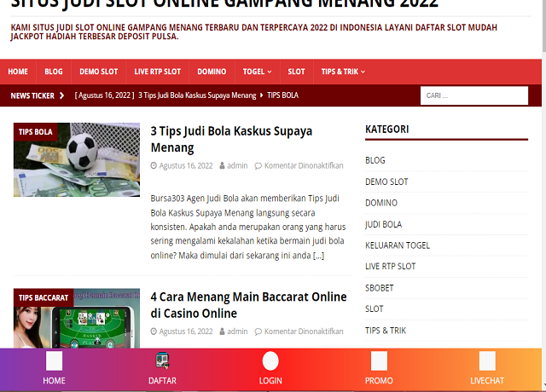The width and height of the screenshot is (546, 392).
Task: Go to LIVE RTP SLOT menu item
Action: coord(157,72)
